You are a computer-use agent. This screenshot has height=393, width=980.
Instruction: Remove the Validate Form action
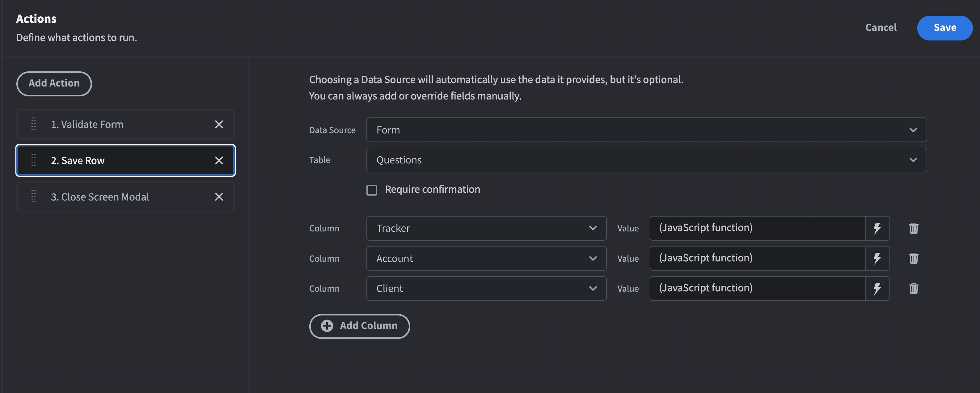click(219, 125)
